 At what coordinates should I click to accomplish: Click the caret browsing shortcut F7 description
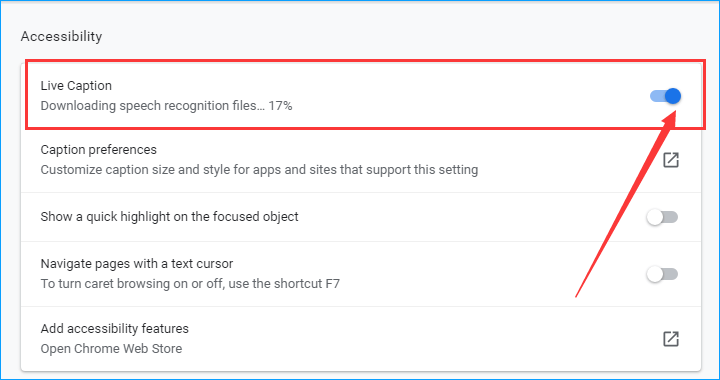(x=190, y=284)
